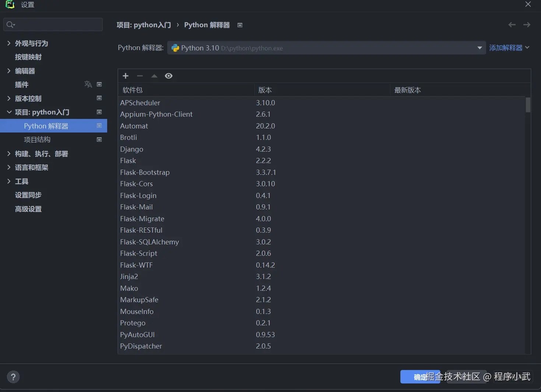The height and width of the screenshot is (392, 541).
Task: Select the Flask-SQLAlchemy package row
Action: (322, 242)
